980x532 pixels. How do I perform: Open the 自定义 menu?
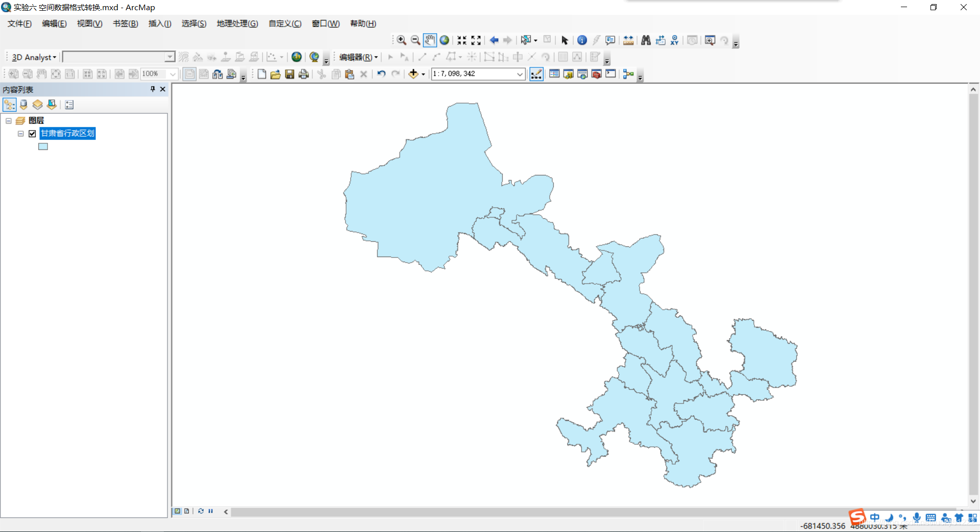pos(285,23)
